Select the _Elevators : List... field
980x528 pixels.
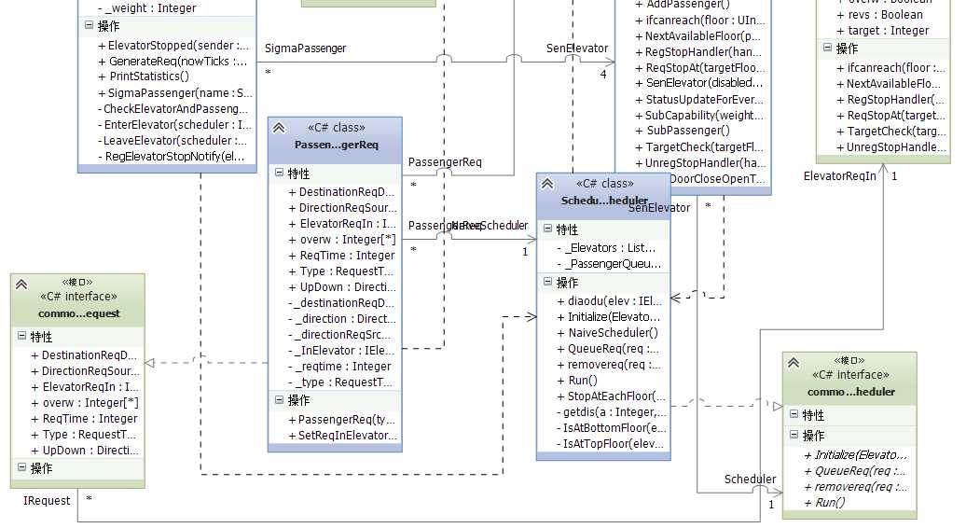(606, 248)
